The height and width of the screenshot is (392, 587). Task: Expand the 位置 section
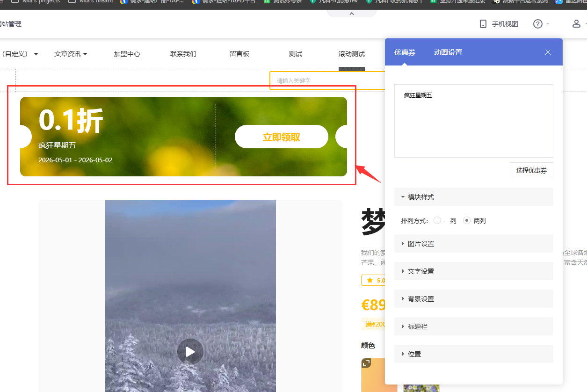coord(473,354)
